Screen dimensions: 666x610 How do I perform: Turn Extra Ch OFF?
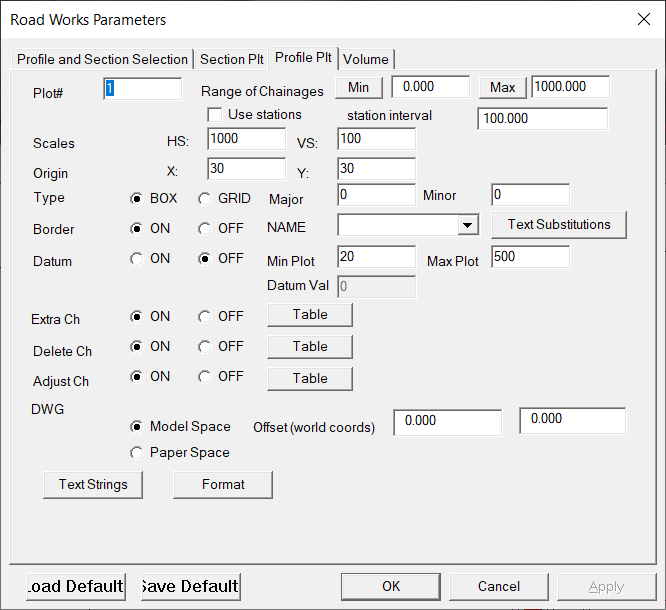pos(204,316)
